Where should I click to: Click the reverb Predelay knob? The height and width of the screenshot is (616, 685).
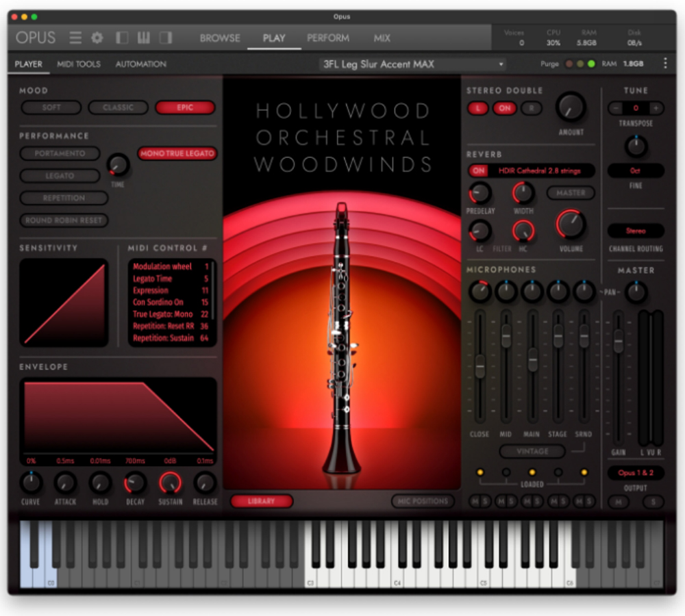[x=480, y=193]
